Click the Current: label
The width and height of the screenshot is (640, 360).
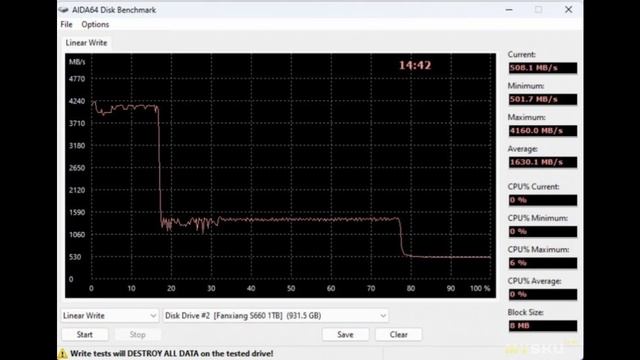click(522, 54)
